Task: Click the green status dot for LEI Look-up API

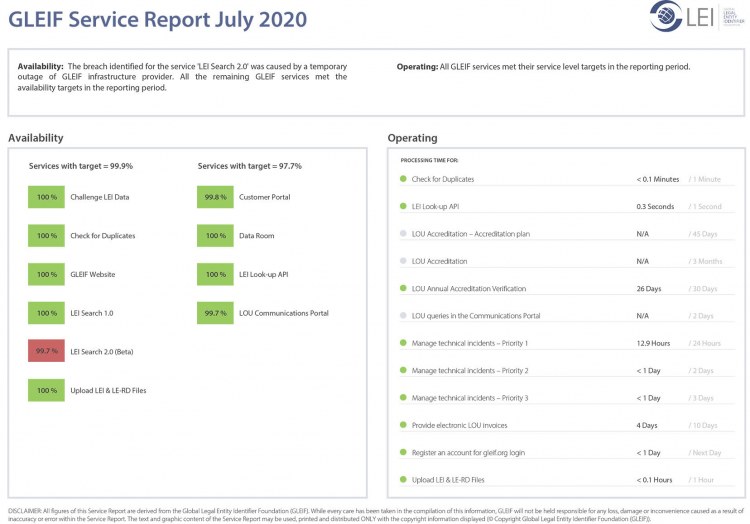Action: (x=403, y=206)
